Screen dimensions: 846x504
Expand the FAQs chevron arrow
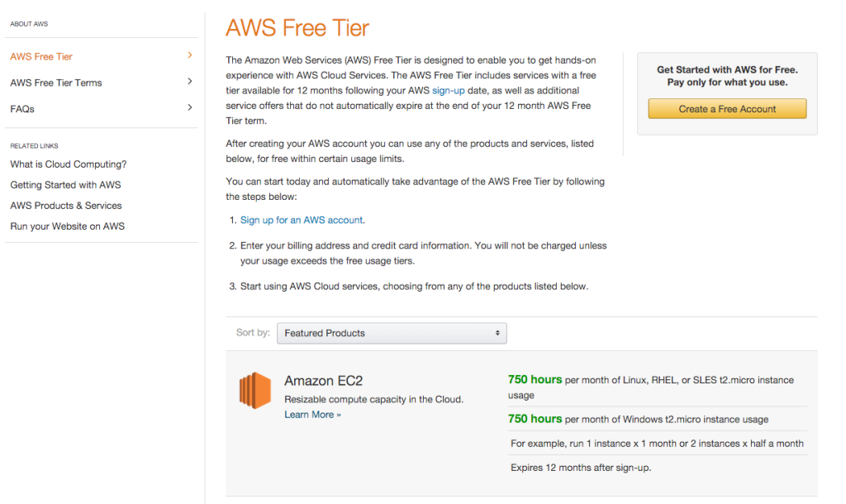coord(190,107)
